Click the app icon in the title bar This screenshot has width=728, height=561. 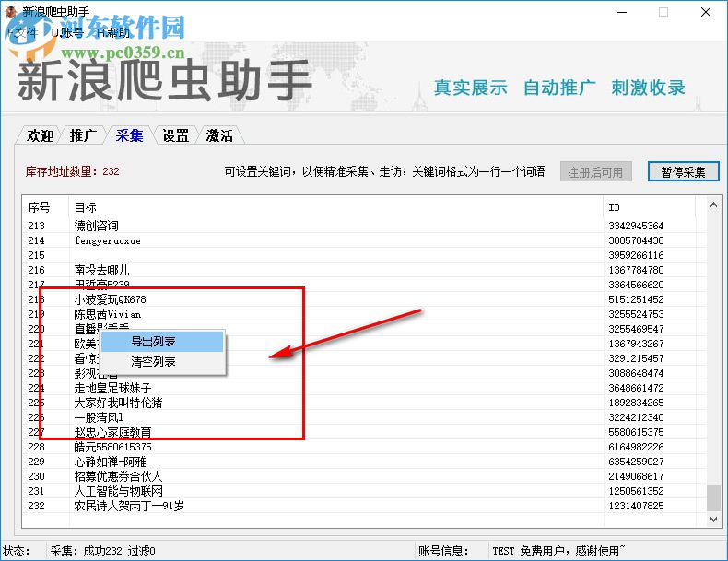[x=10, y=11]
